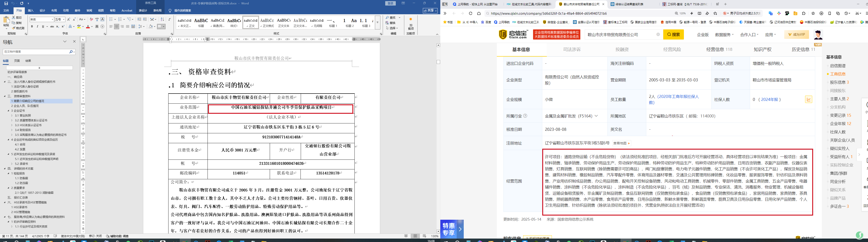
Task: Click the 成为VIP button
Action: pos(797,34)
